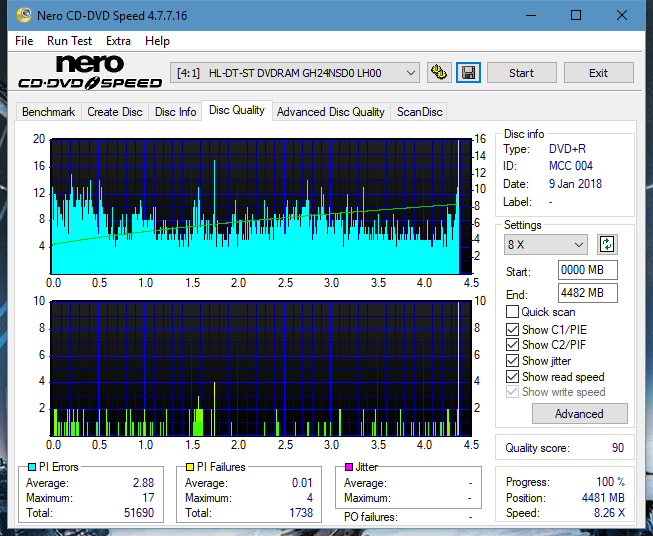Click the disc ID MCC 004
The image size is (653, 536).
tap(571, 166)
